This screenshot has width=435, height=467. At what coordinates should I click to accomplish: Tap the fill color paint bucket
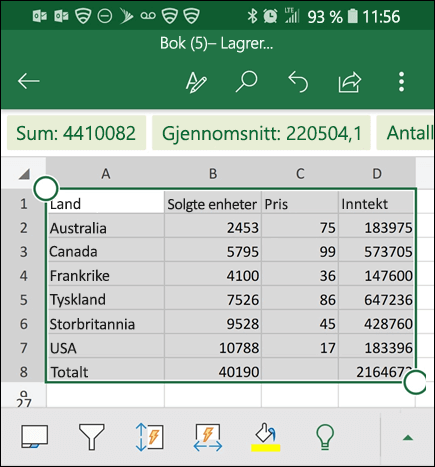(265, 433)
